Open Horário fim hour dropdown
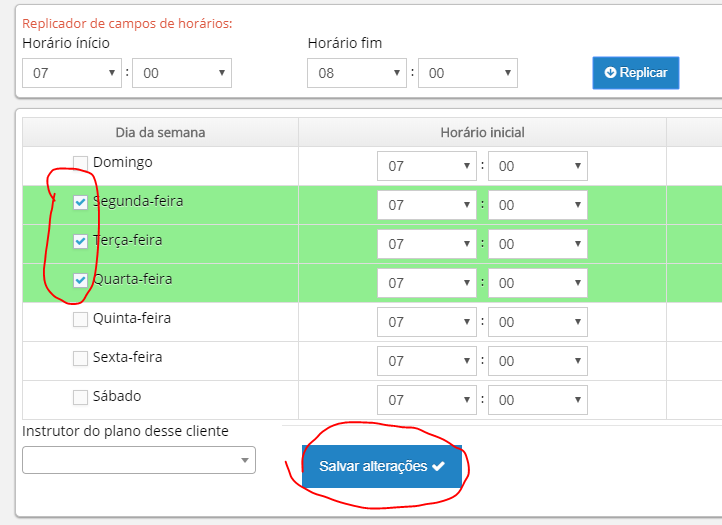Screen dimensions: 722x525 click(357, 73)
